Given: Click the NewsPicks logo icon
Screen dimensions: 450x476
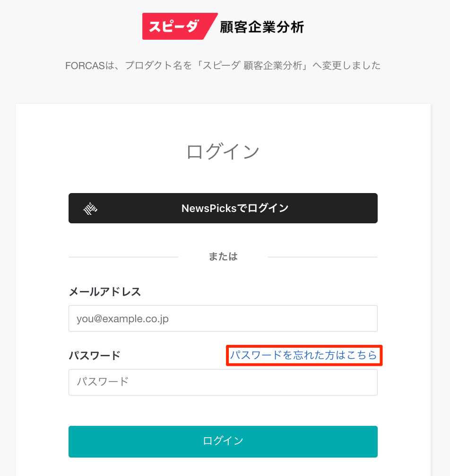Looking at the screenshot, I should click(90, 208).
